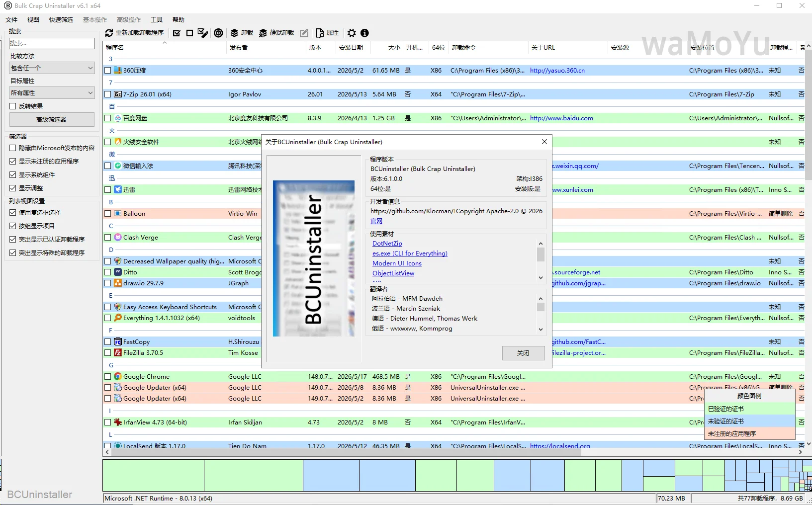Disable 使用复选框选择 option
Image resolution: width=812 pixels, height=505 pixels.
coord(13,213)
